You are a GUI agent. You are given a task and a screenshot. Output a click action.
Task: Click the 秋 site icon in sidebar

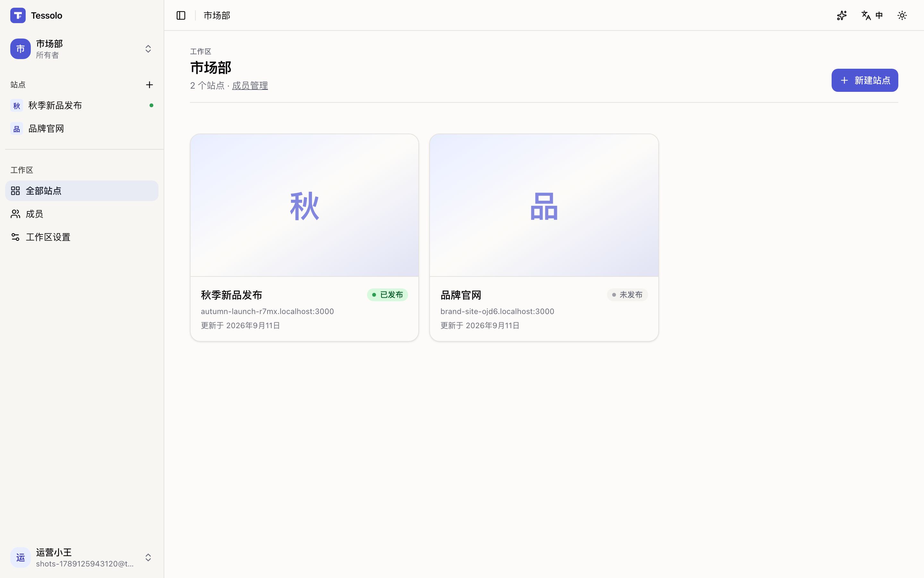click(x=17, y=106)
